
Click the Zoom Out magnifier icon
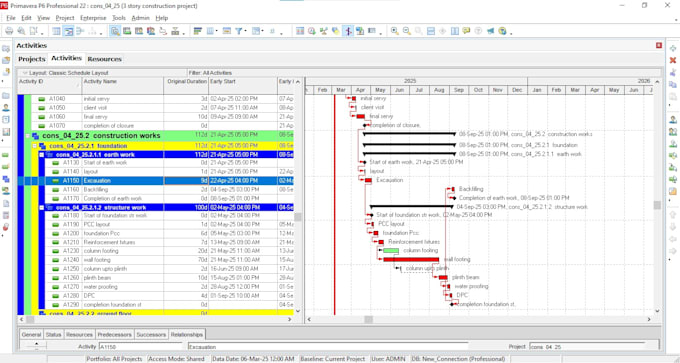406,31
